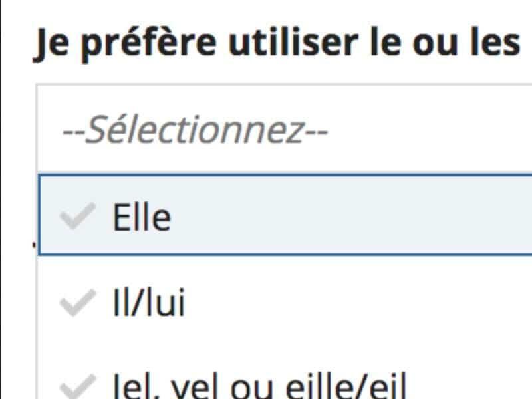Click the "--Sélectionnez--" placeholder field
The image size is (532, 399).
(195, 131)
